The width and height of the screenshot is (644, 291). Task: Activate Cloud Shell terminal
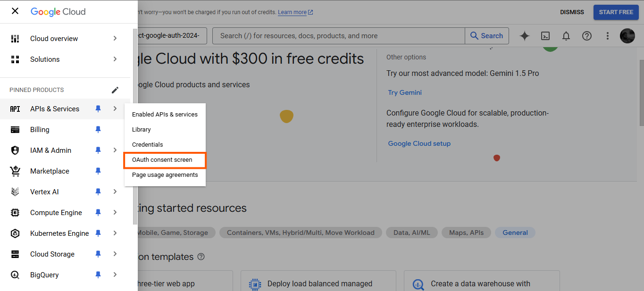pyautogui.click(x=545, y=35)
